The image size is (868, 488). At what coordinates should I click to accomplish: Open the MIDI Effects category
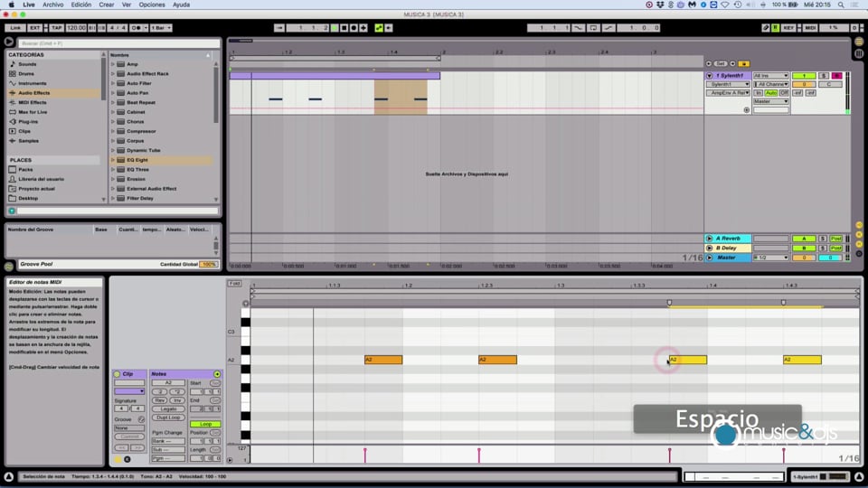tap(33, 102)
